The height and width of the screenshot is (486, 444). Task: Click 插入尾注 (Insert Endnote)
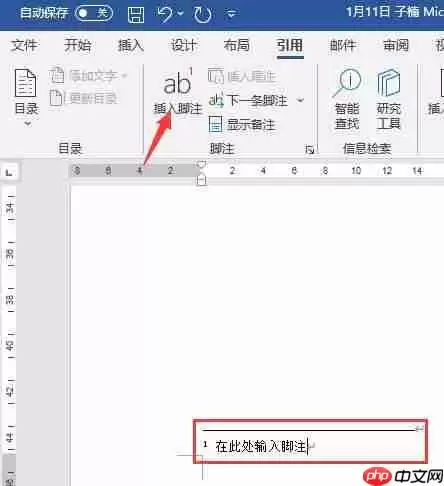tap(242, 76)
